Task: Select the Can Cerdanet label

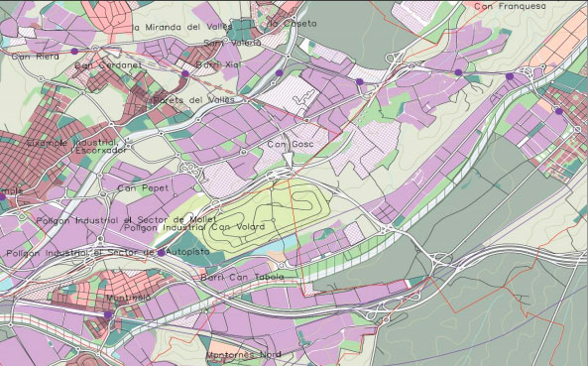Action: pyautogui.click(x=108, y=65)
